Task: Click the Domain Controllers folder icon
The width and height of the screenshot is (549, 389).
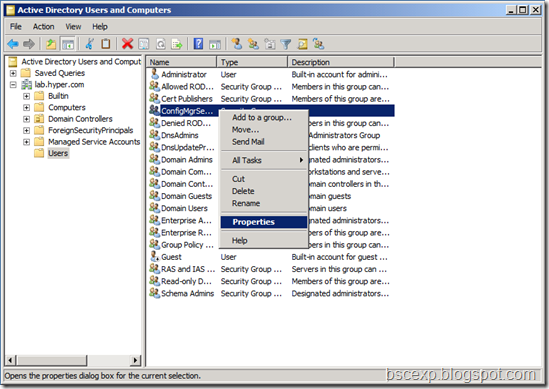Action: click(x=40, y=119)
